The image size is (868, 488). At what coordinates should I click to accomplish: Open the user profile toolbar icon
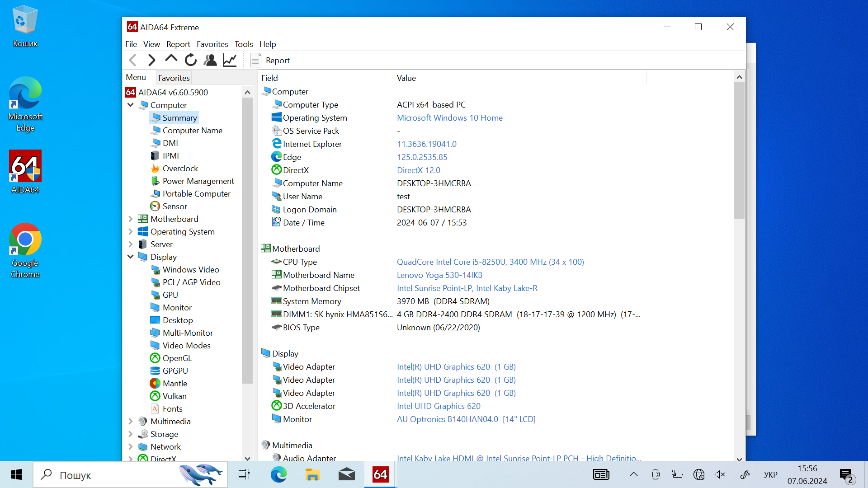tap(210, 60)
